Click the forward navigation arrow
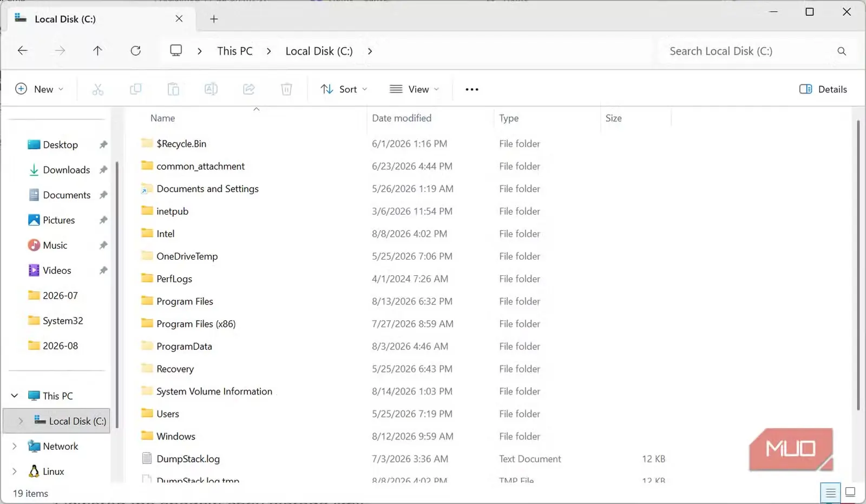Screen dimensions: 866x504 point(60,51)
